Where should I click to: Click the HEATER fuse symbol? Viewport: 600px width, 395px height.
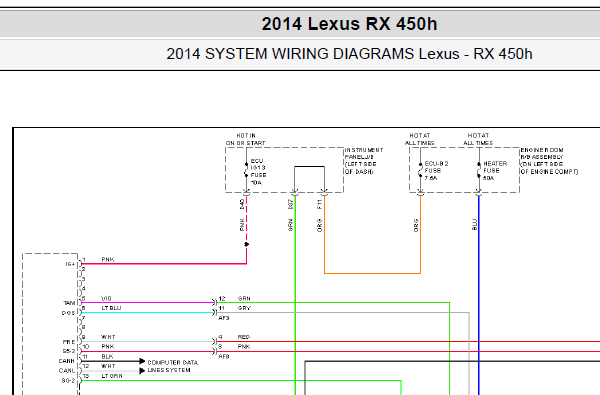pyautogui.click(x=479, y=170)
